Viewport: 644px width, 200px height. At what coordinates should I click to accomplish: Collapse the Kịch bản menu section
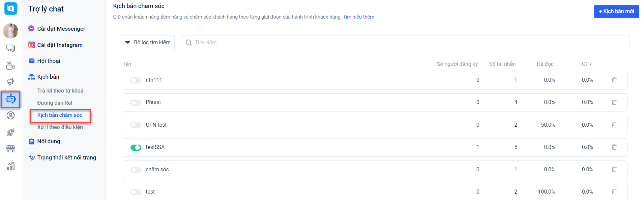click(48, 77)
